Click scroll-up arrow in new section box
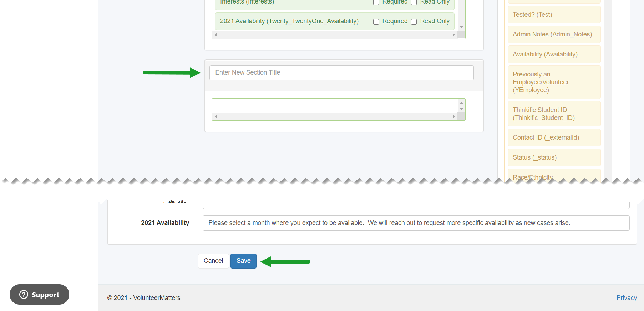 [x=461, y=102]
